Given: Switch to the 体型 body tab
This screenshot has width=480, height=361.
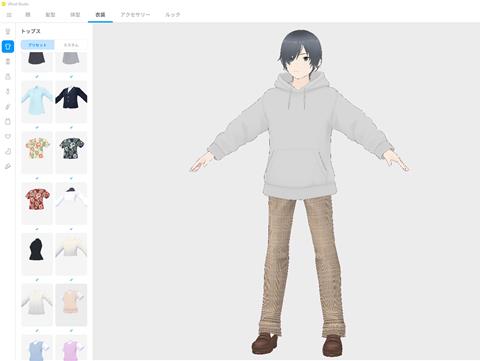Looking at the screenshot, I should pyautogui.click(x=75, y=15).
